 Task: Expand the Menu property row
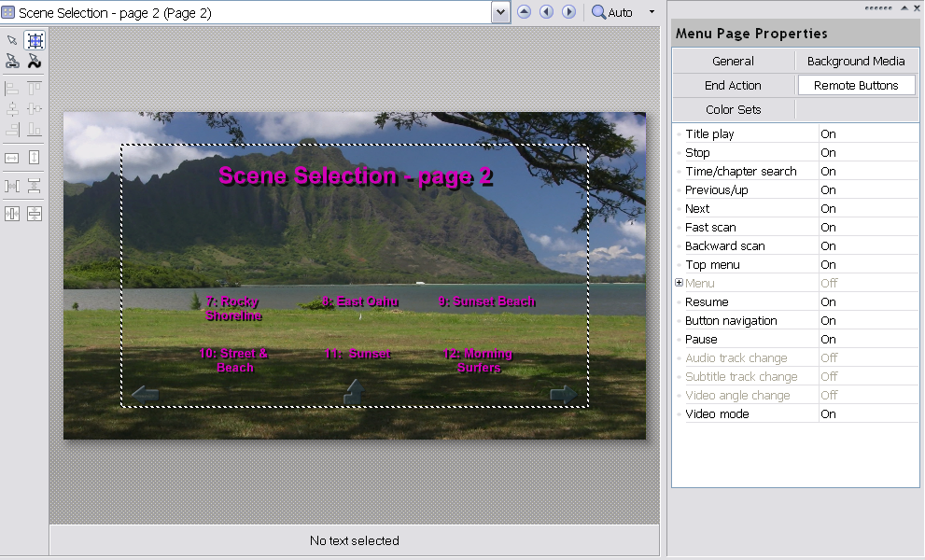[x=680, y=283]
